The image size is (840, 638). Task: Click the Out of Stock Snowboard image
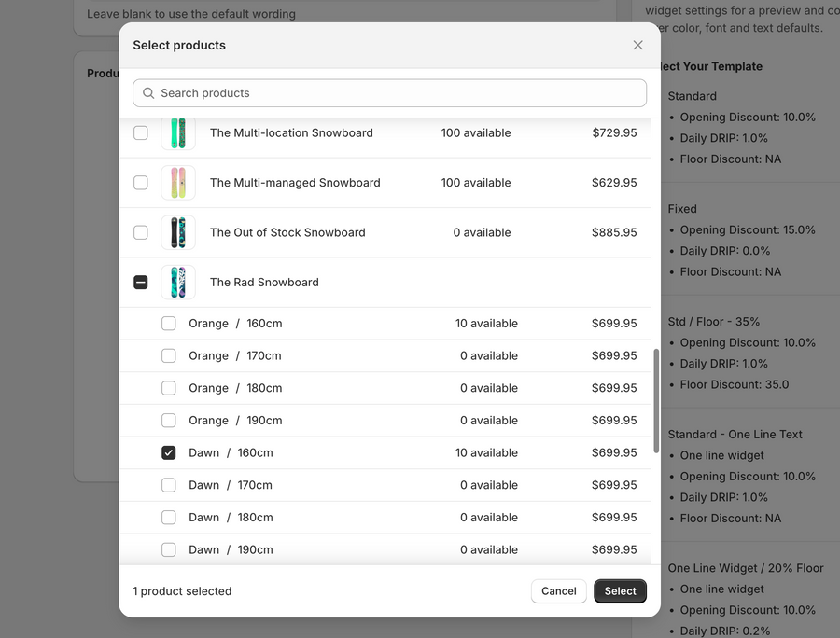tap(178, 232)
